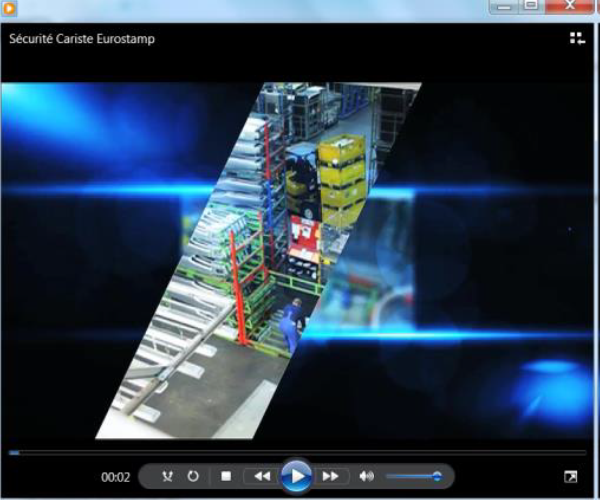Viewport: 600px width, 500px height.
Task: Click the Sécurité Cariste Eurostamp title
Action: (82, 39)
